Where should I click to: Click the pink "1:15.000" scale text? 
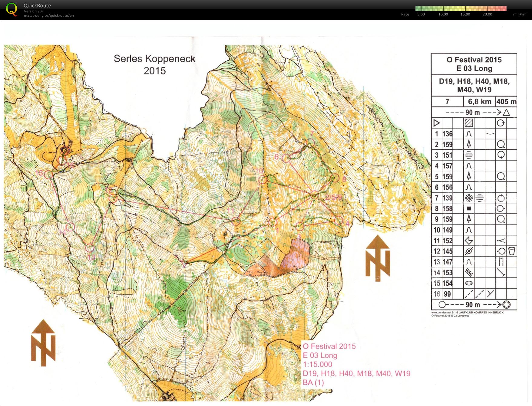(317, 365)
